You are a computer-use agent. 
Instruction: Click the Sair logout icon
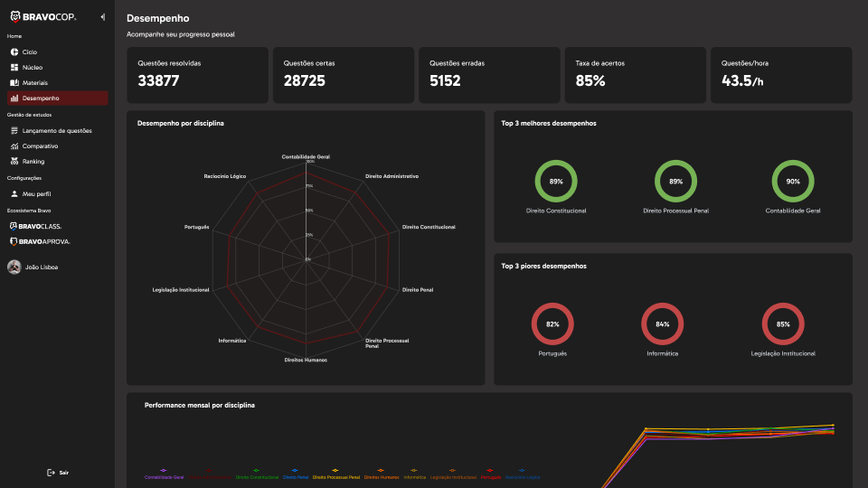point(51,473)
